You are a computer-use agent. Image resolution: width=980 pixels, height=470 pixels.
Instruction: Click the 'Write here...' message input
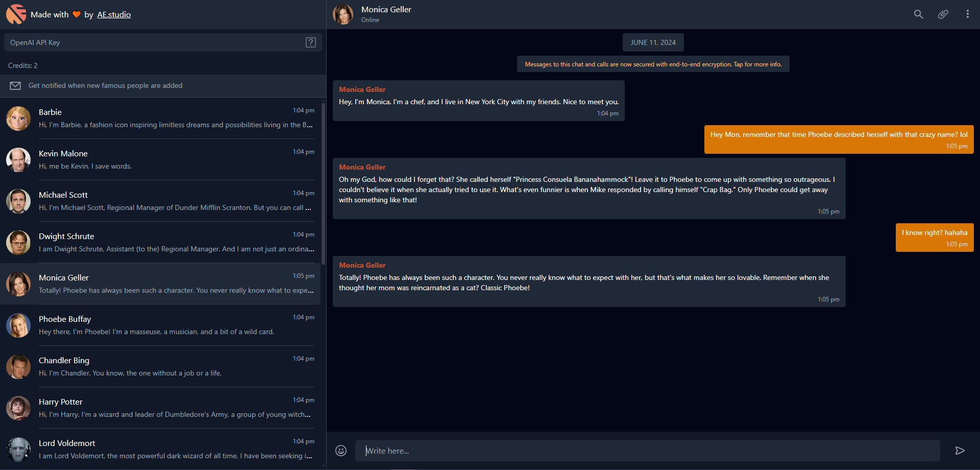[x=647, y=451]
